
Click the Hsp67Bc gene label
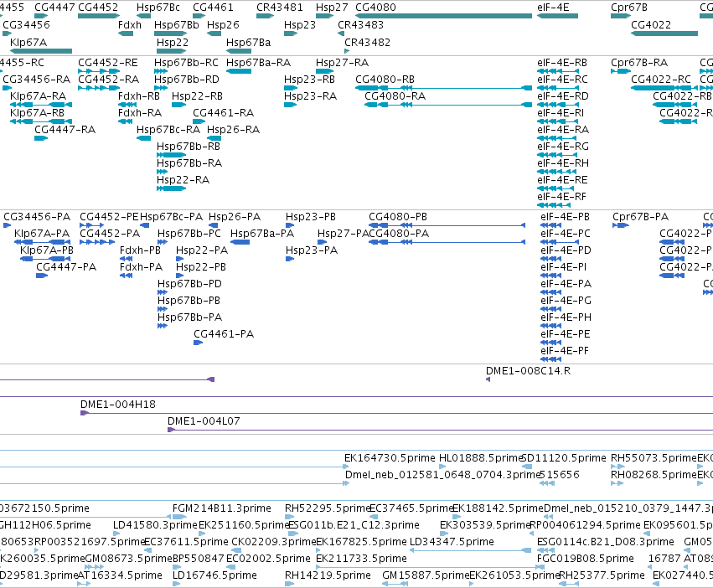point(158,8)
